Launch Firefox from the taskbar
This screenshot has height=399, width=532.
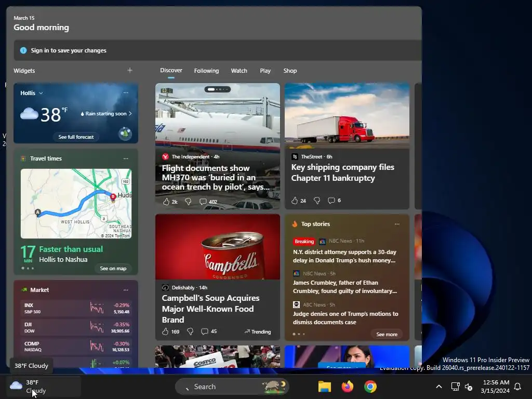pyautogui.click(x=347, y=387)
